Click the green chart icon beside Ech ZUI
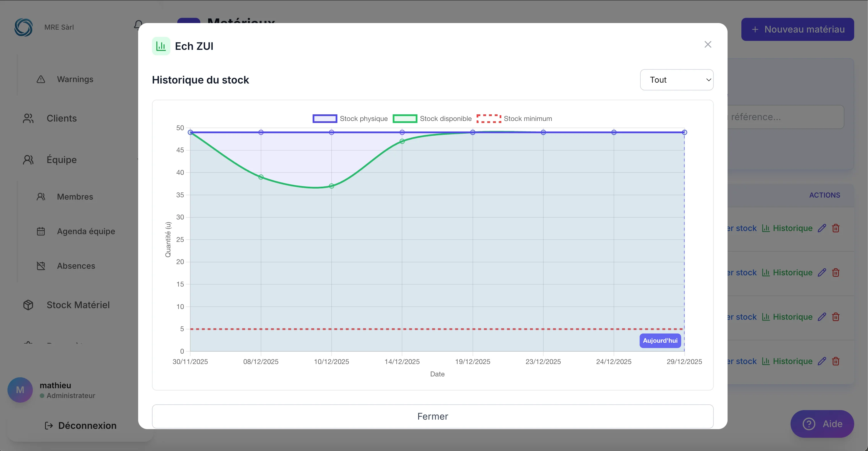The image size is (868, 451). click(161, 46)
